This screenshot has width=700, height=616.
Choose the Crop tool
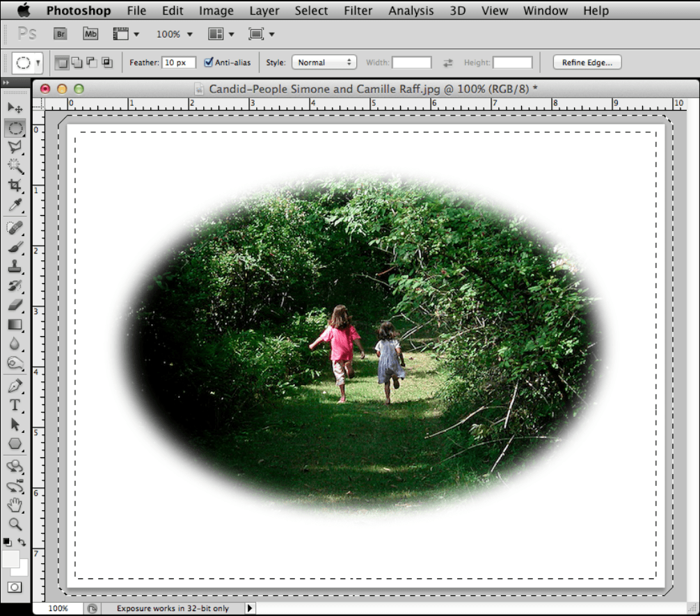coord(15,185)
